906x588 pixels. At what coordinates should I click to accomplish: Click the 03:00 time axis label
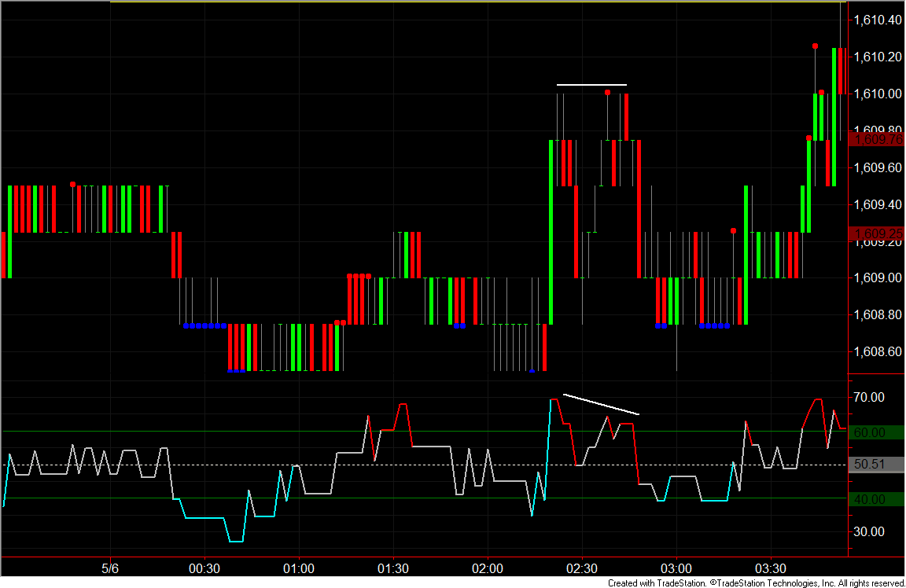click(676, 568)
